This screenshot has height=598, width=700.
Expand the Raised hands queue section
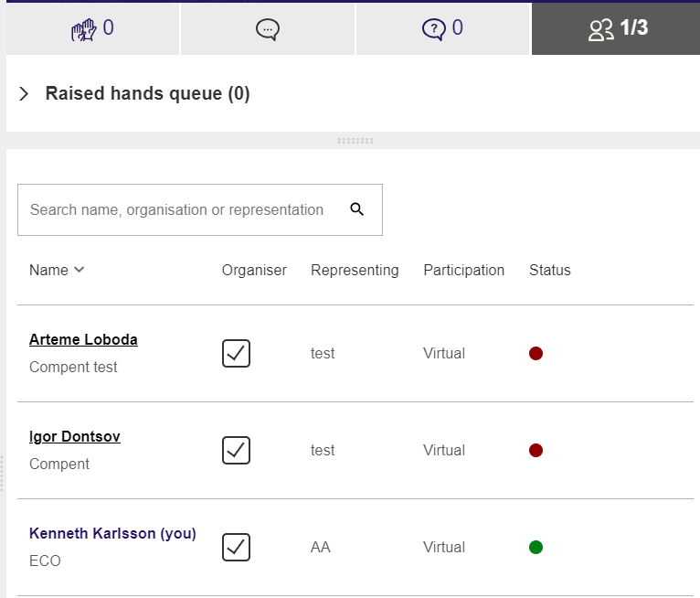point(24,94)
